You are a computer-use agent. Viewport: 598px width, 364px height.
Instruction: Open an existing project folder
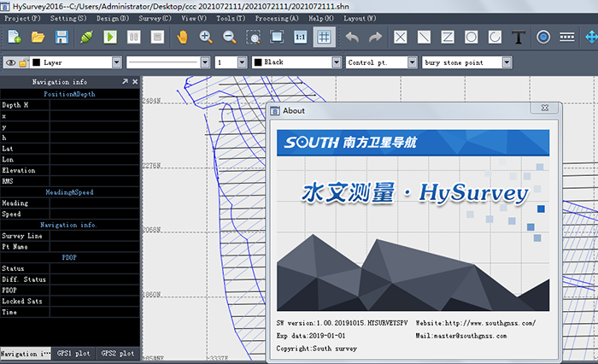pos(38,37)
